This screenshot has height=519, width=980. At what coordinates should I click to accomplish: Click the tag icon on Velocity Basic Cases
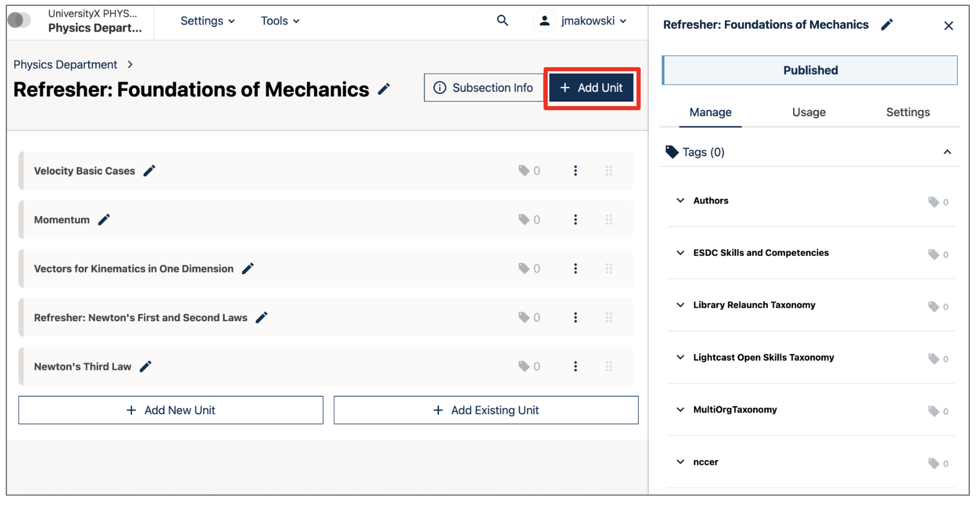pos(523,170)
